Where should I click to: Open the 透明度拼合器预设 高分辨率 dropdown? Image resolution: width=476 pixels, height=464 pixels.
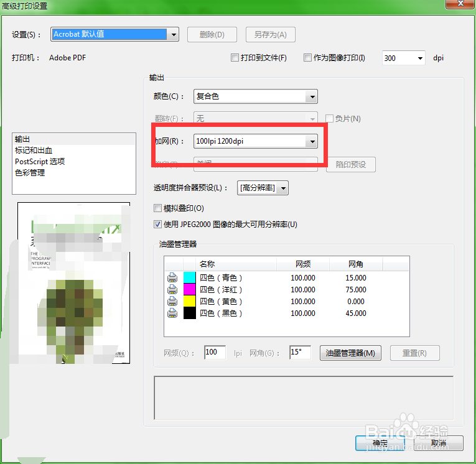(x=263, y=188)
